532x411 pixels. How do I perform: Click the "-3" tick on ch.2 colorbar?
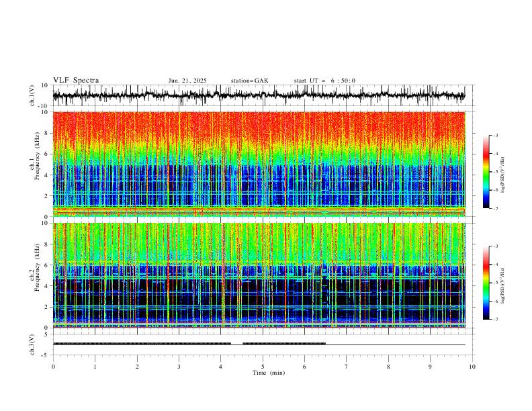coord(496,246)
